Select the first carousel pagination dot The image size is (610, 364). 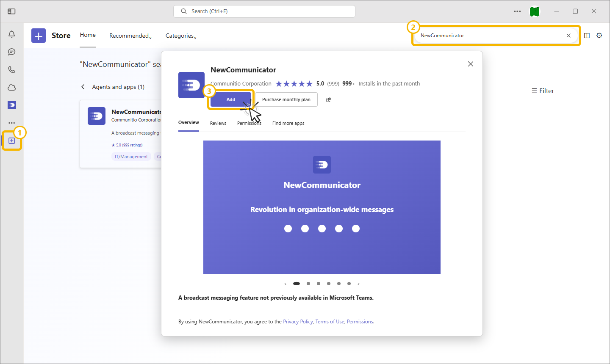pyautogui.click(x=297, y=284)
